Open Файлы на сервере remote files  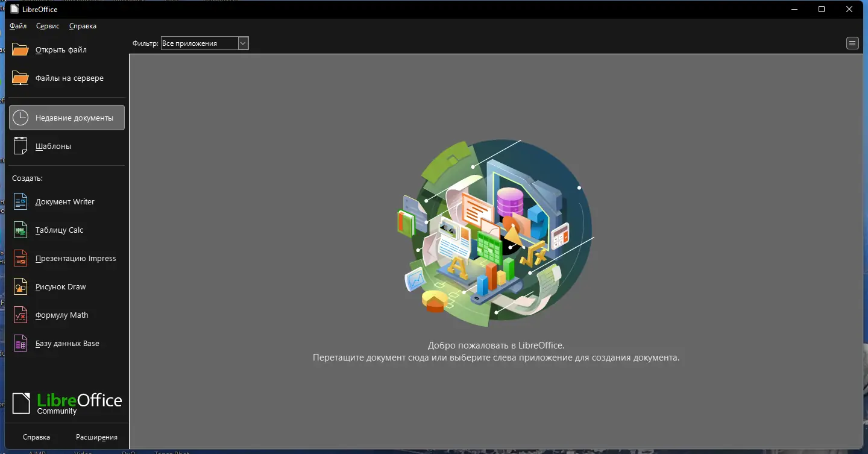(67, 78)
